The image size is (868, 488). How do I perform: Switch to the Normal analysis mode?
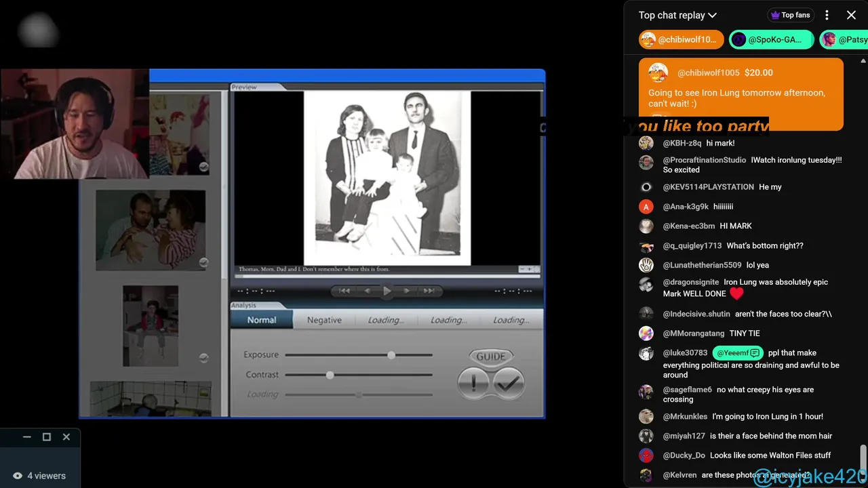click(262, 320)
